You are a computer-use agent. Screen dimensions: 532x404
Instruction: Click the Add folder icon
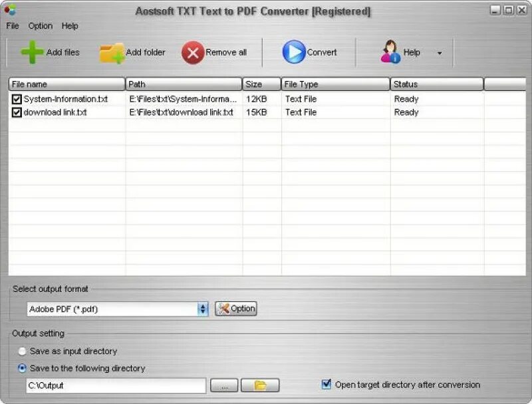pos(112,53)
